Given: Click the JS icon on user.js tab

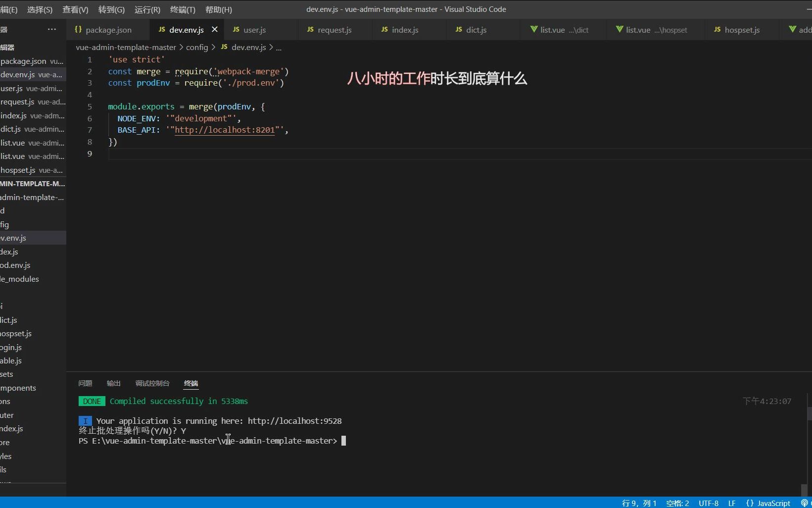Looking at the screenshot, I should point(236,30).
